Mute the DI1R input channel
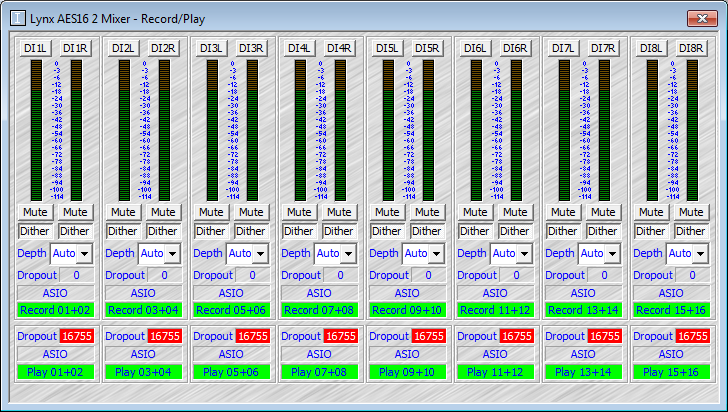Screen dimensions: 728x412 pyautogui.click(x=75, y=212)
